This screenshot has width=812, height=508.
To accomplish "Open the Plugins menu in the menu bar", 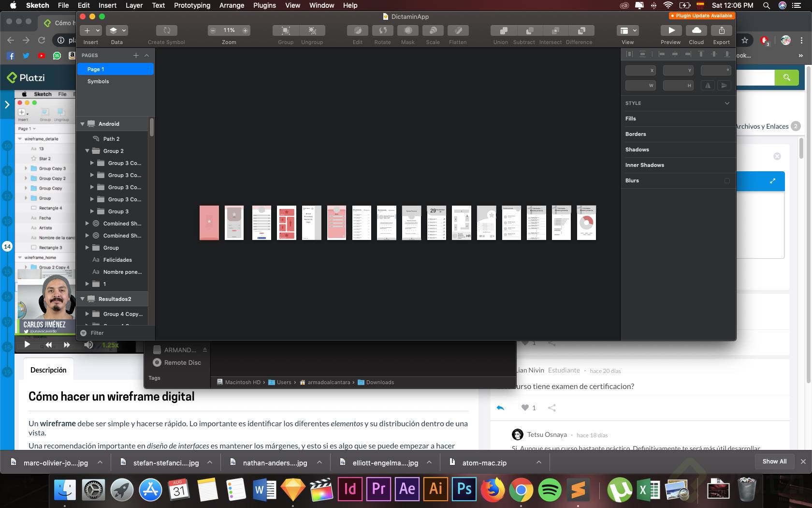I will coord(264,5).
